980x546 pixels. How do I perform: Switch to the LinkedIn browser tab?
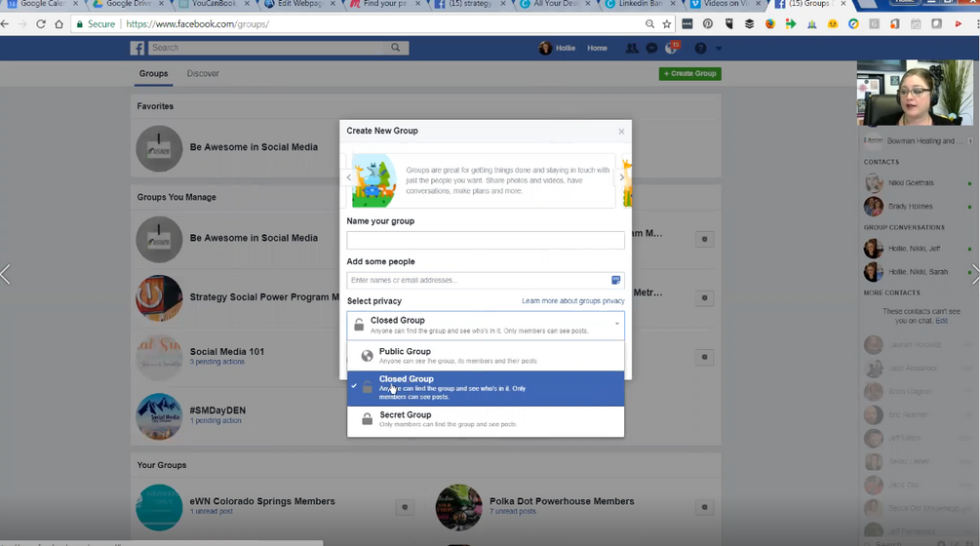pos(639,4)
